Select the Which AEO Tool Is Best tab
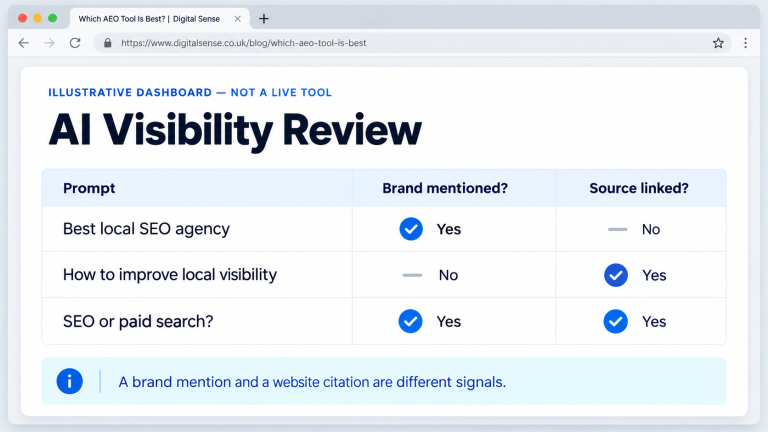 pos(160,19)
